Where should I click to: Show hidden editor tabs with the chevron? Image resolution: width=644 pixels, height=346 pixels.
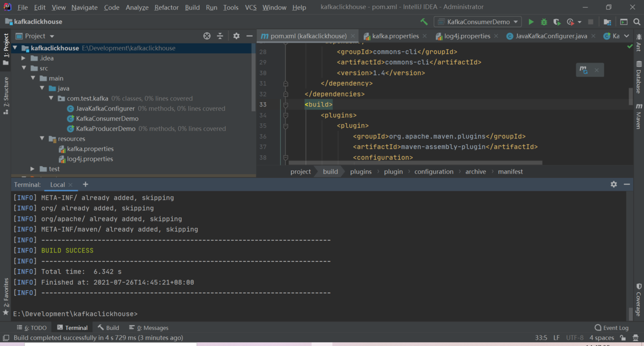pos(627,36)
